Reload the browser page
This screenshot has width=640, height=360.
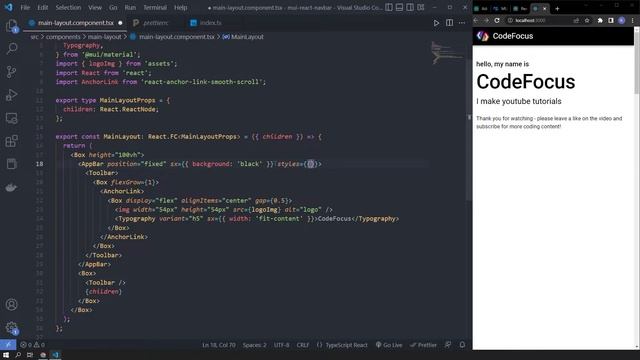pos(497,20)
